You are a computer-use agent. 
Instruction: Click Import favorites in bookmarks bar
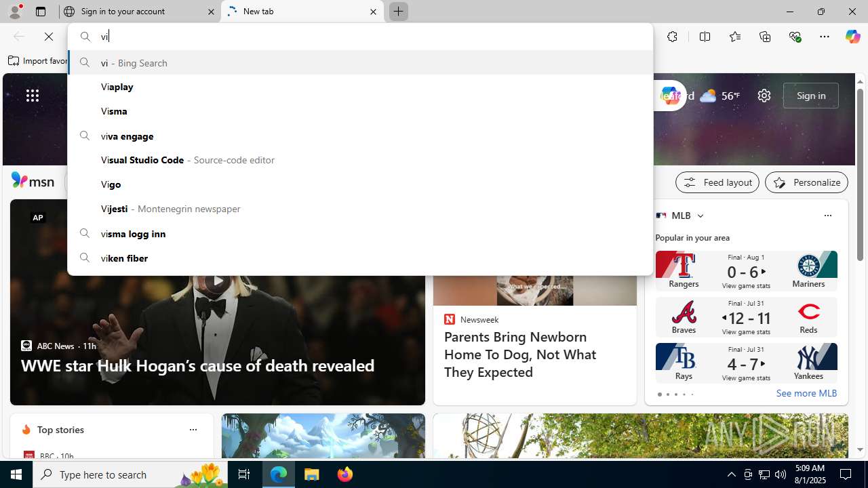(x=38, y=61)
